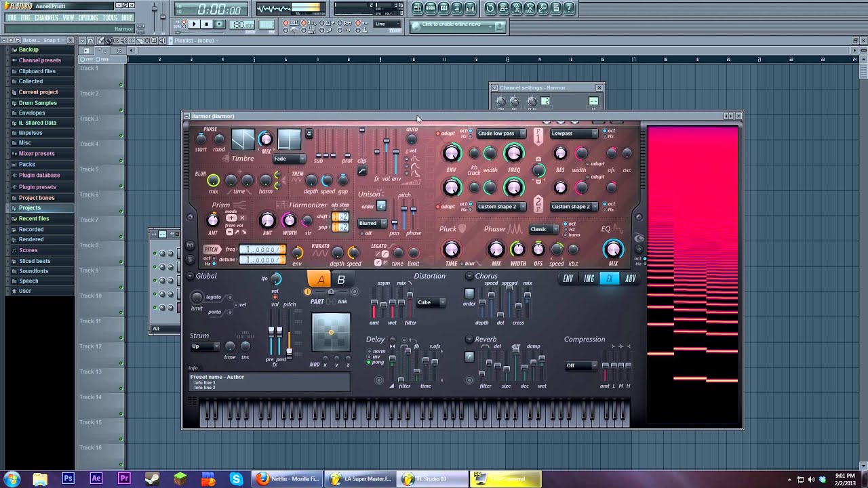Select part B in Harmor

[341, 279]
